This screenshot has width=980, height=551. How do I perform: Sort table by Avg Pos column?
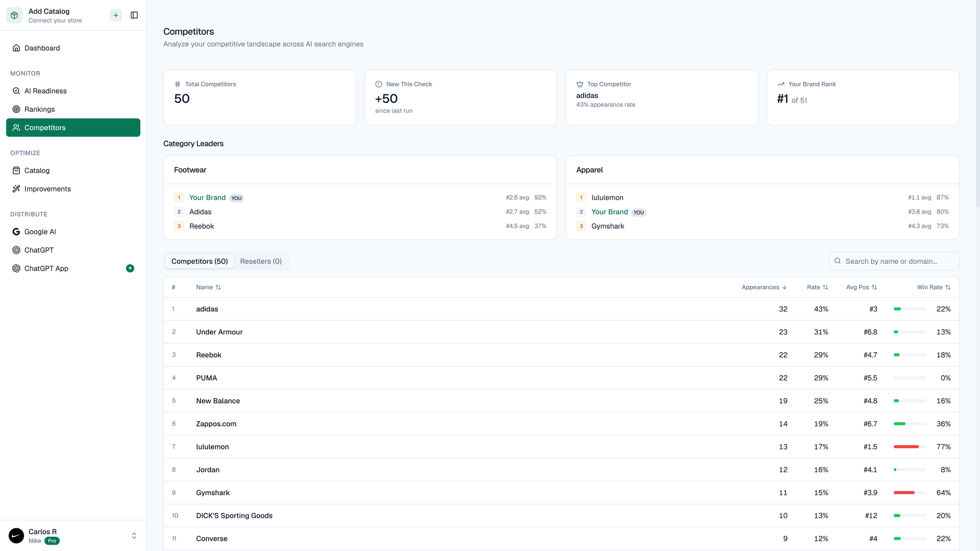click(x=861, y=287)
